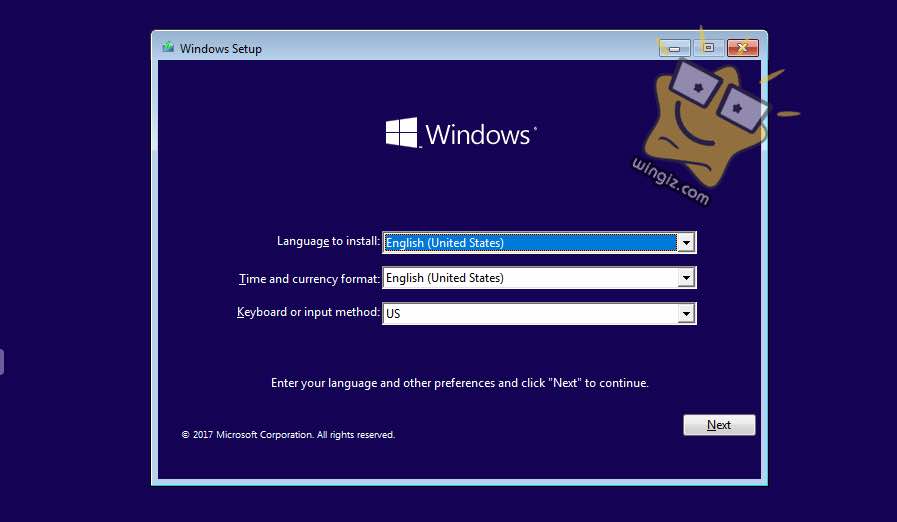Open the Time and currency format dropdown arrow
The height and width of the screenshot is (522, 897).
[x=686, y=278]
